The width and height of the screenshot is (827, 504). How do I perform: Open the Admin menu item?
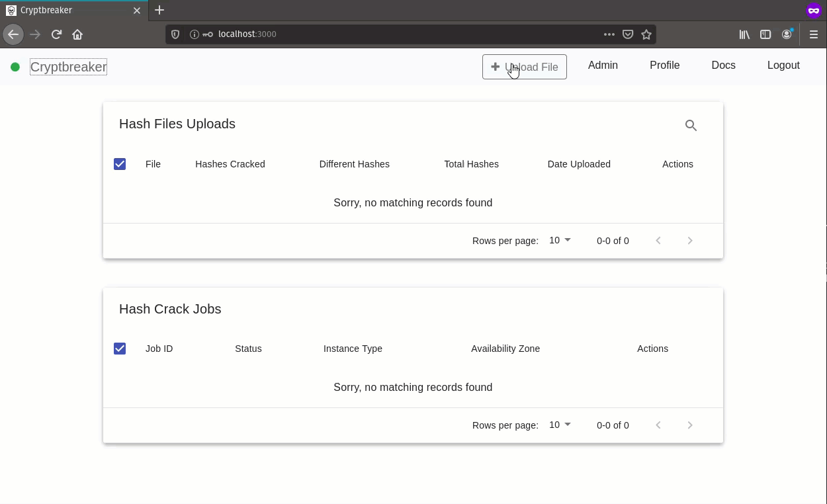click(603, 65)
